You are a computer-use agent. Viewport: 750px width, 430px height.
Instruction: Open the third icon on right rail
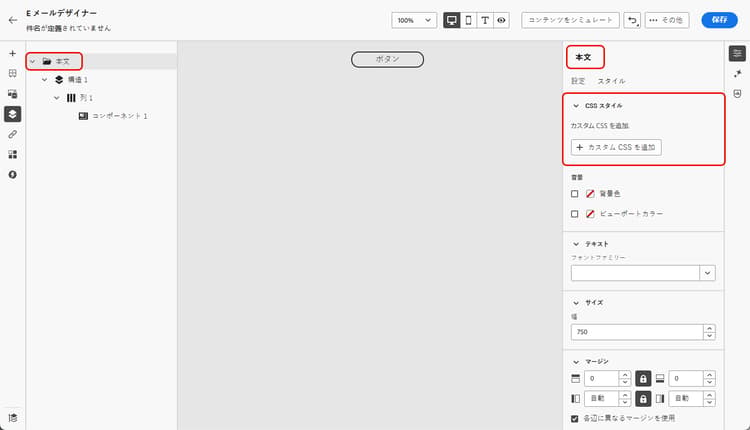(x=737, y=94)
